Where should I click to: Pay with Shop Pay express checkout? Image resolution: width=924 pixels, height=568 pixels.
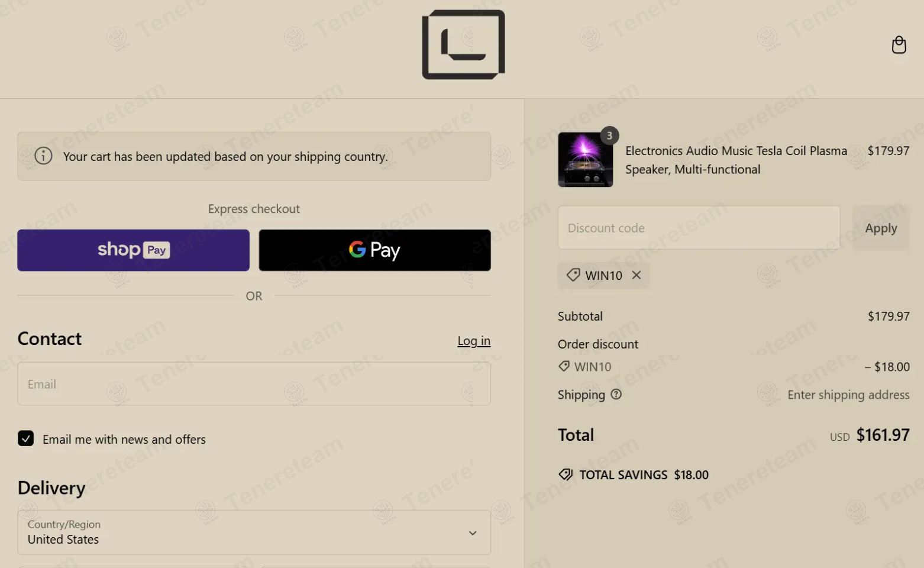pos(133,250)
